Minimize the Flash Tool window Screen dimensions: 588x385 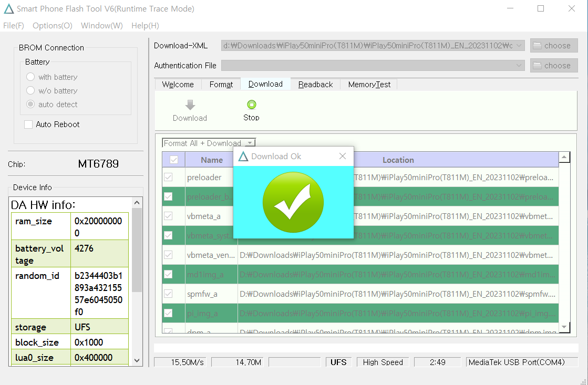(510, 8)
